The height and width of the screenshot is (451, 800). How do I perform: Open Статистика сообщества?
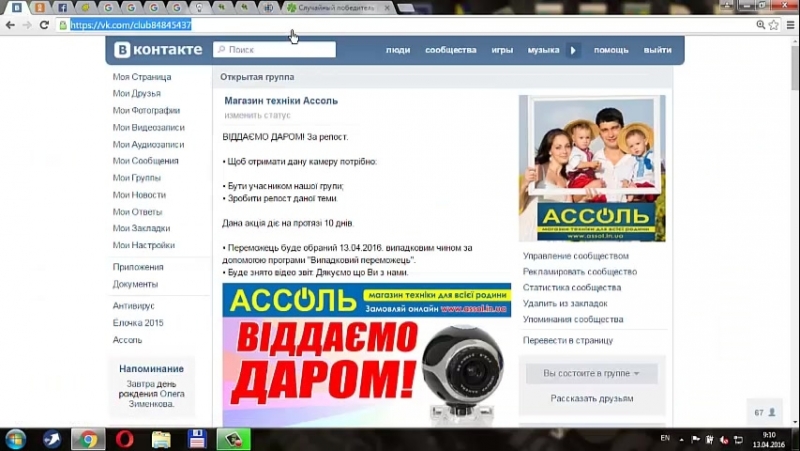572,287
